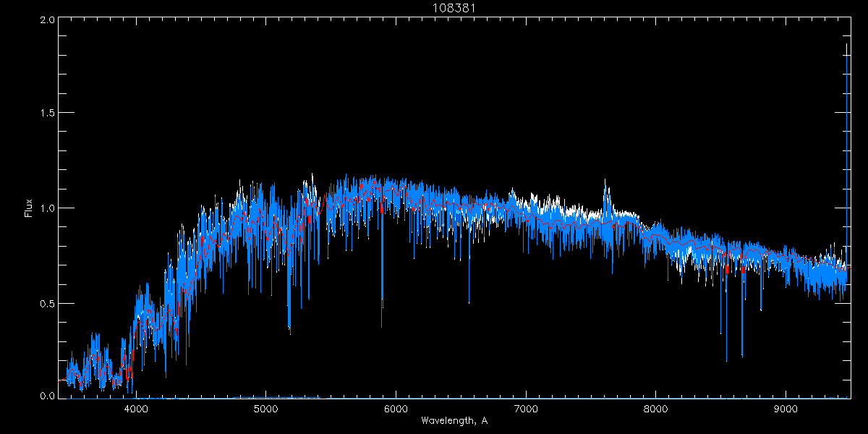Click the 1.0 flux tick label

point(47,208)
